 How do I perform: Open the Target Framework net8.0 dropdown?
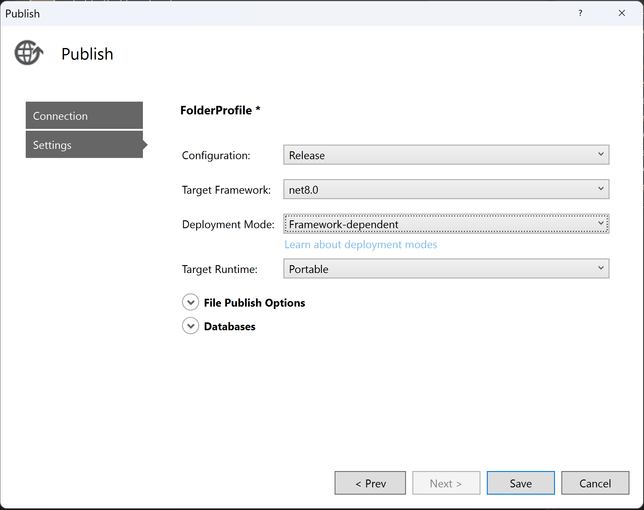click(446, 189)
